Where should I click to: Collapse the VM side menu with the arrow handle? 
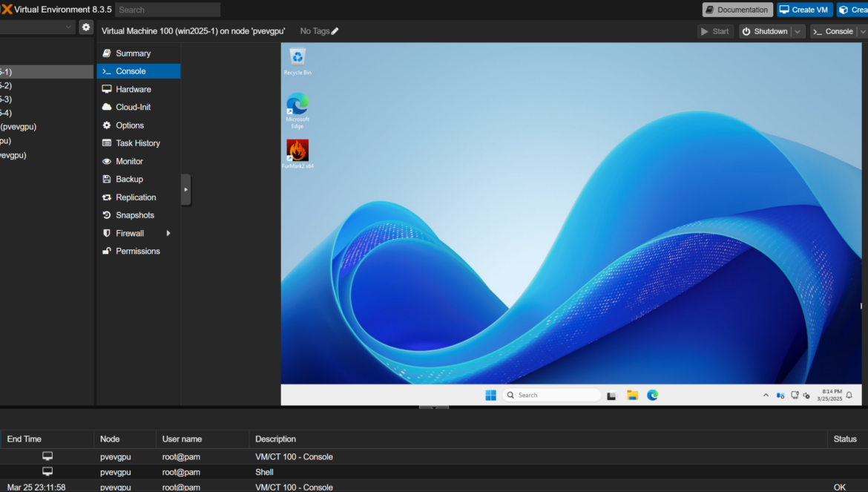point(186,190)
